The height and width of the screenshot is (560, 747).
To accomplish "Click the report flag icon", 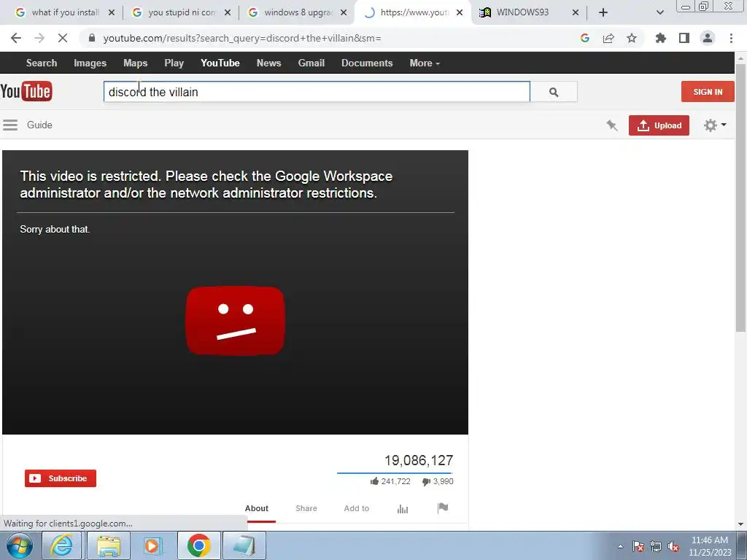I will point(443,508).
